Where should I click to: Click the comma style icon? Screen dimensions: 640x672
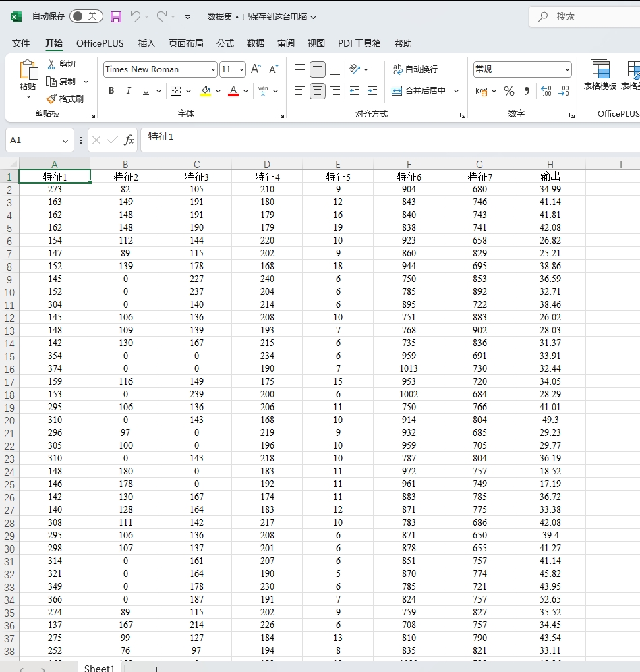click(527, 91)
